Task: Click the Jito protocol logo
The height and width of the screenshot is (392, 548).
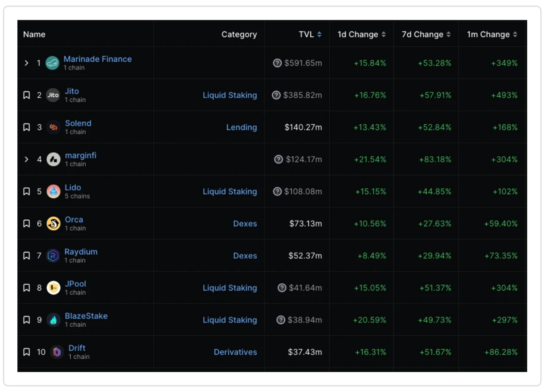Action: [x=53, y=95]
